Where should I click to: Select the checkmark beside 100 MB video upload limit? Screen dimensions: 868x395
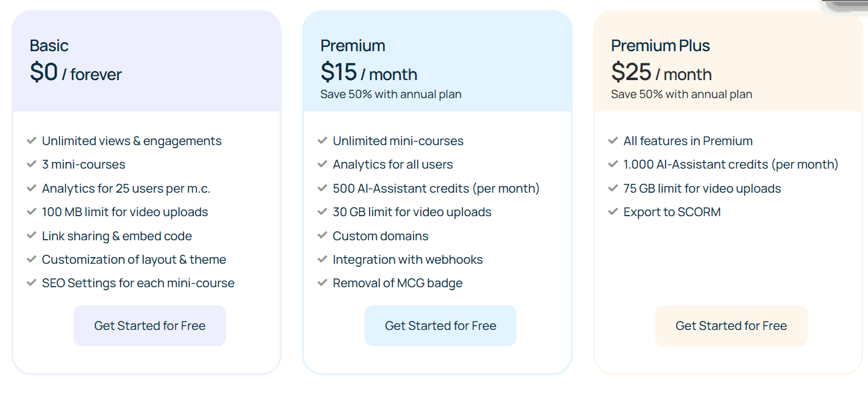pos(32,211)
